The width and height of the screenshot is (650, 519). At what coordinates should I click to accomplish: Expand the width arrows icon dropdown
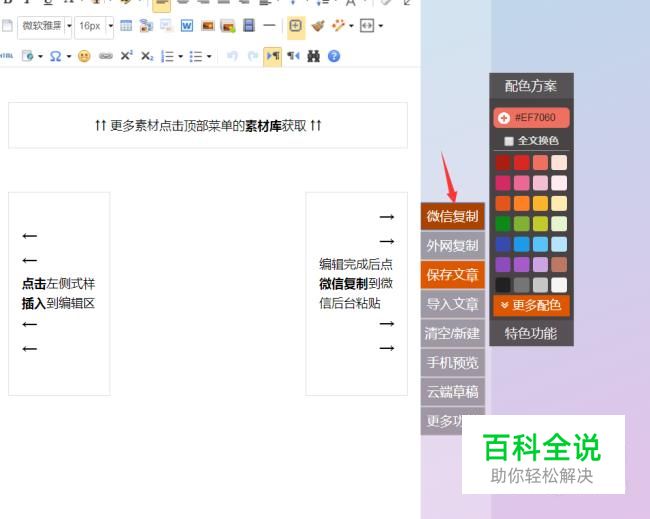(381, 26)
